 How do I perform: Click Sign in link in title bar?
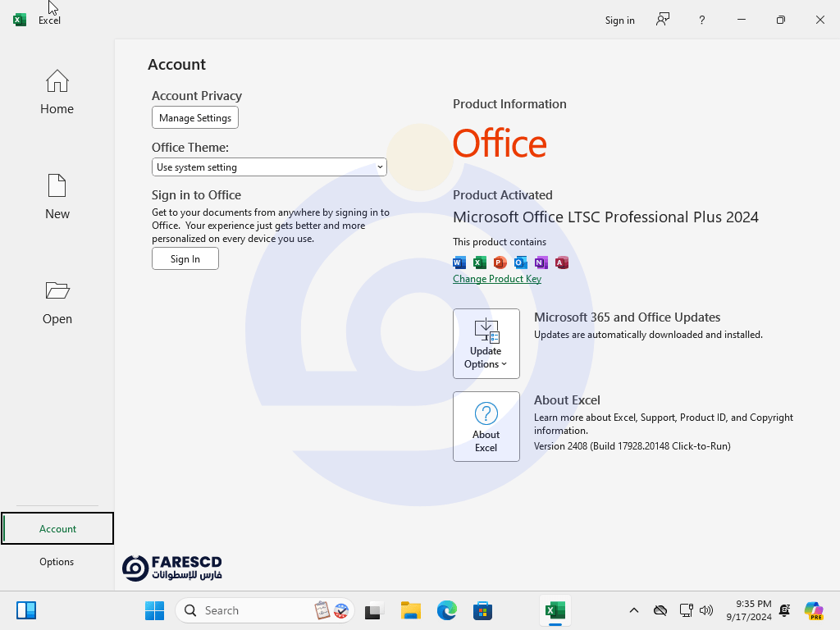coord(620,21)
